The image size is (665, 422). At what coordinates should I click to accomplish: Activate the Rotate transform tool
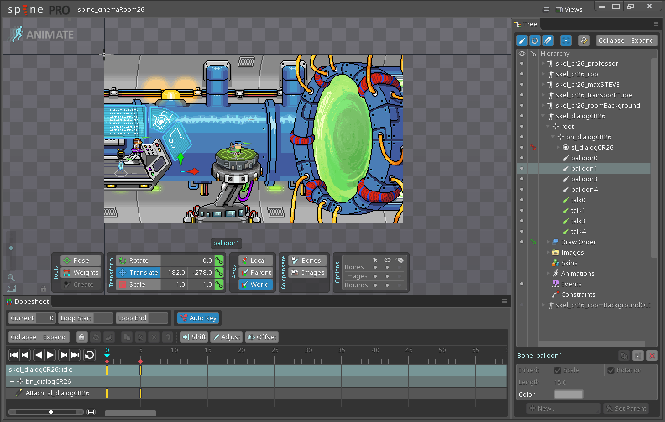(x=138, y=260)
